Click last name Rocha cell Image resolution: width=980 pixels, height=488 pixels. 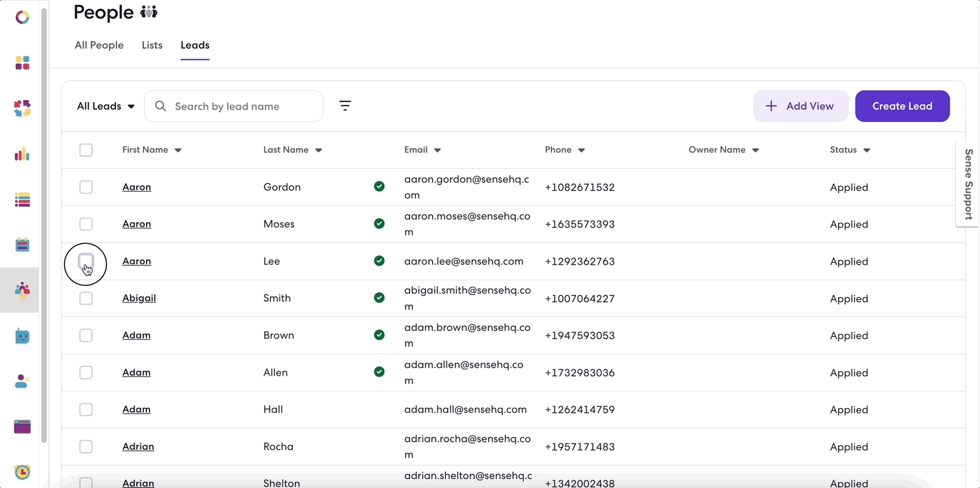coord(278,447)
